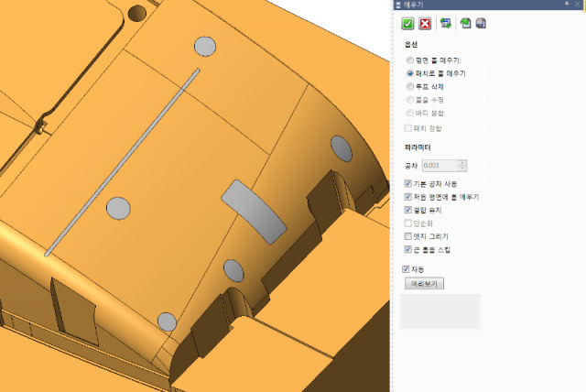Click the green checkmark OK icon
The height and width of the screenshot is (392, 586).
pyautogui.click(x=408, y=24)
